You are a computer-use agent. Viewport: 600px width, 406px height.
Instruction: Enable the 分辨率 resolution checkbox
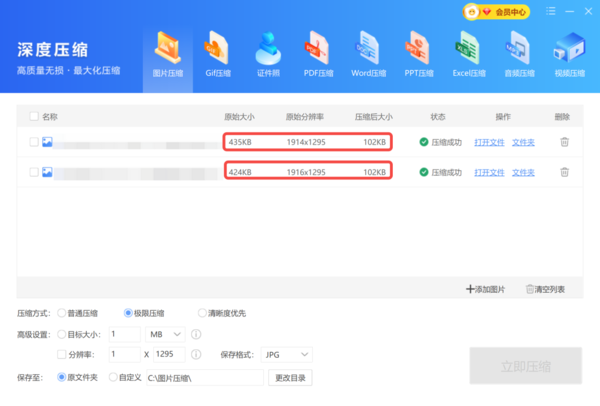pyautogui.click(x=62, y=354)
